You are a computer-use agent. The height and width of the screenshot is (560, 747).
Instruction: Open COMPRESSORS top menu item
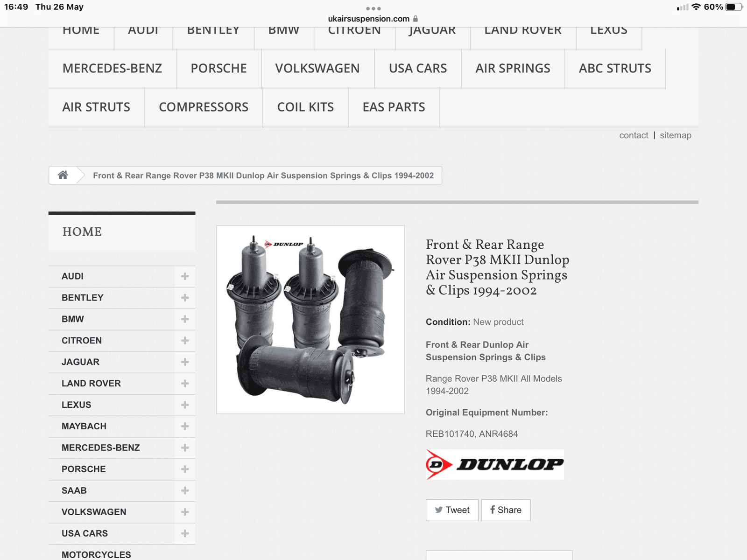coord(204,107)
